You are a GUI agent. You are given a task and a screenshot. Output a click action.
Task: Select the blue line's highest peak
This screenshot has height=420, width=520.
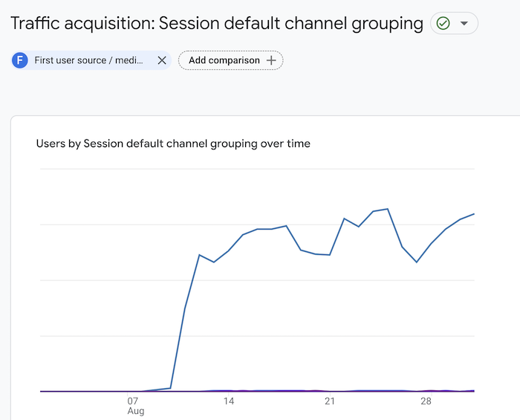click(x=388, y=209)
